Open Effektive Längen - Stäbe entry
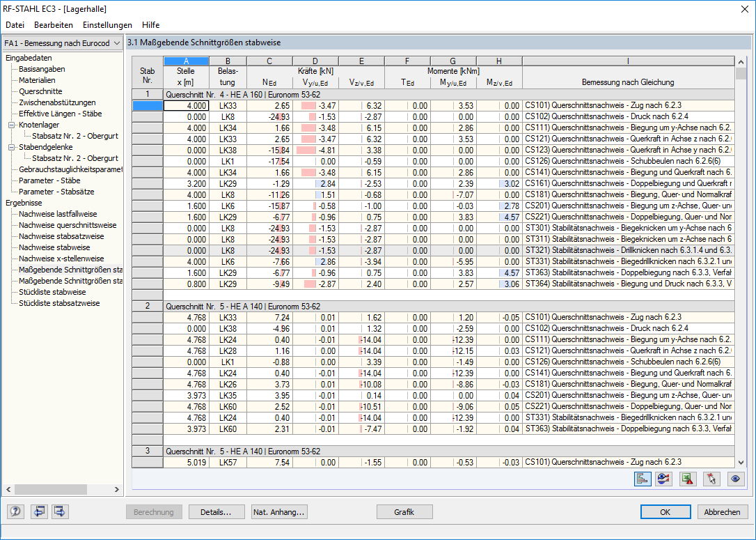 61,114
